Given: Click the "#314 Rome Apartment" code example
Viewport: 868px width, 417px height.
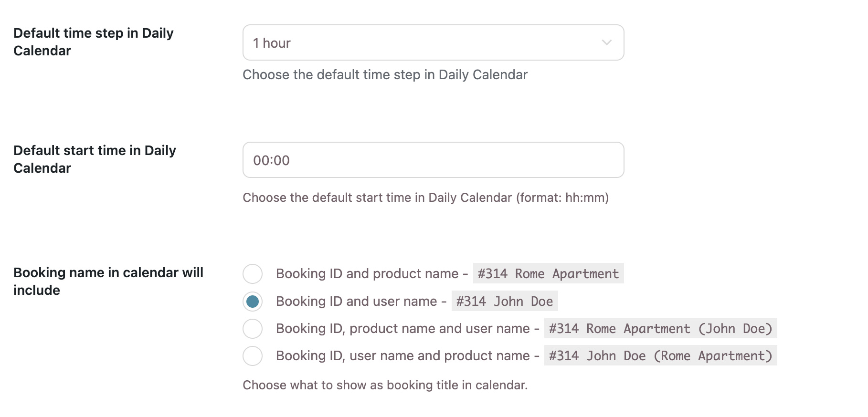Looking at the screenshot, I should click(x=548, y=274).
